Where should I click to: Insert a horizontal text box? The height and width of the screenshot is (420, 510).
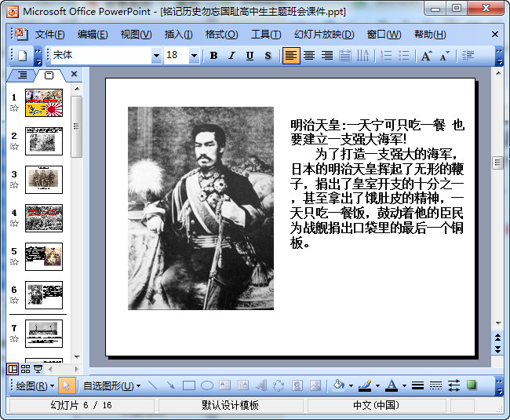224,385
